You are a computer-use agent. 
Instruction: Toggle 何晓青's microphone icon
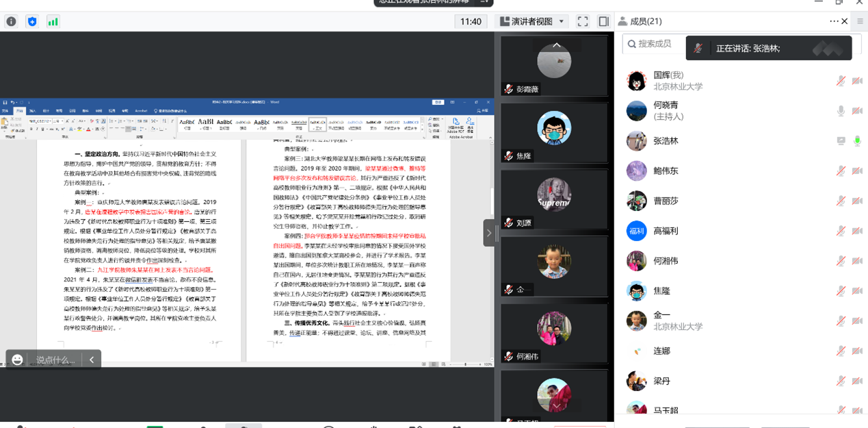coord(841,111)
